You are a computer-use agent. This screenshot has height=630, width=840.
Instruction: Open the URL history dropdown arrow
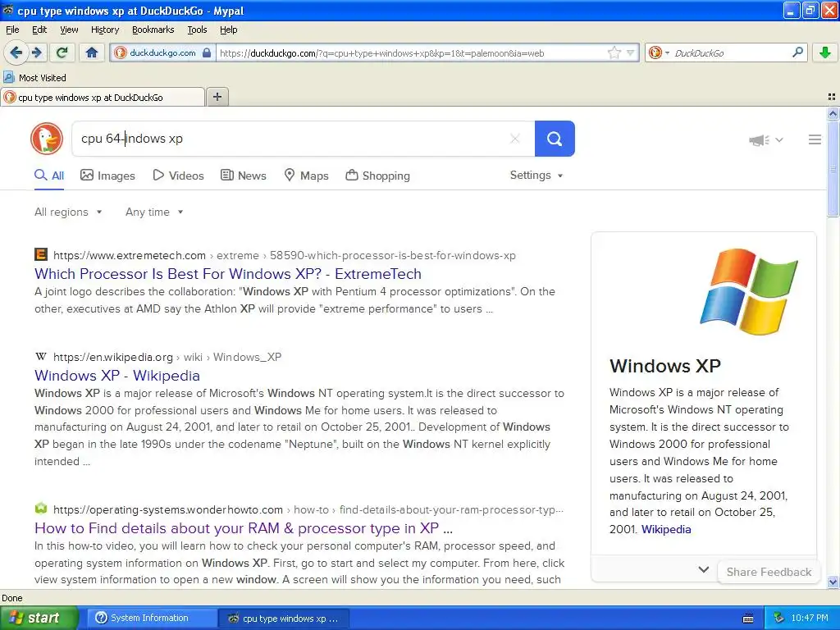(x=631, y=52)
